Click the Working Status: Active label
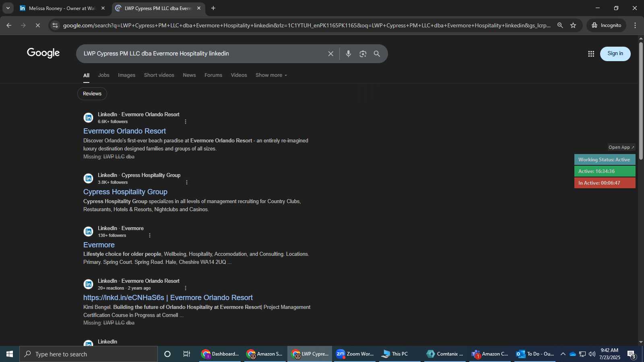The height and width of the screenshot is (362, 644). 605,160
